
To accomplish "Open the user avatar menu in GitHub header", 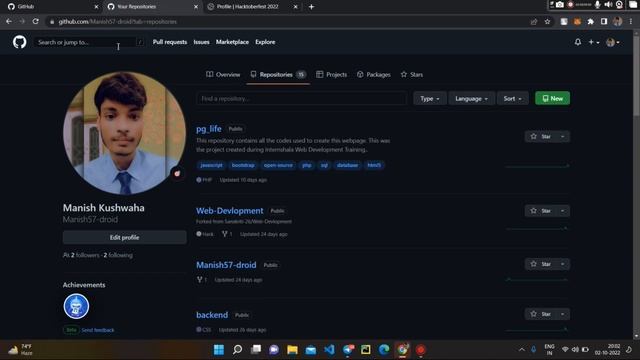I will pyautogui.click(x=613, y=42).
